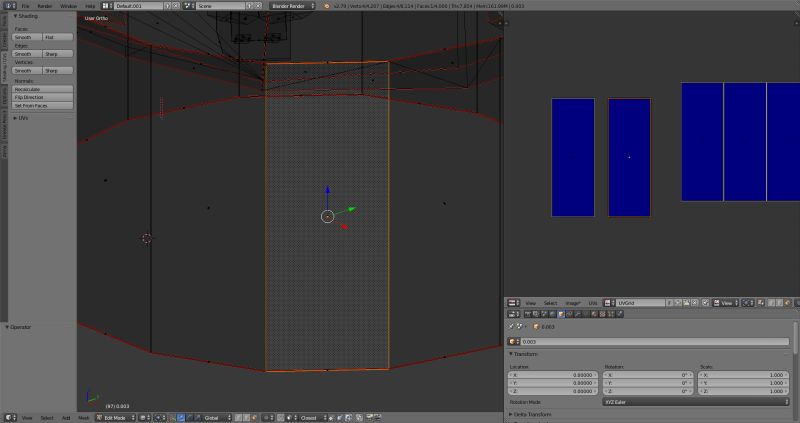
Task: Open the Mesh Data properties tab
Action: (586, 314)
